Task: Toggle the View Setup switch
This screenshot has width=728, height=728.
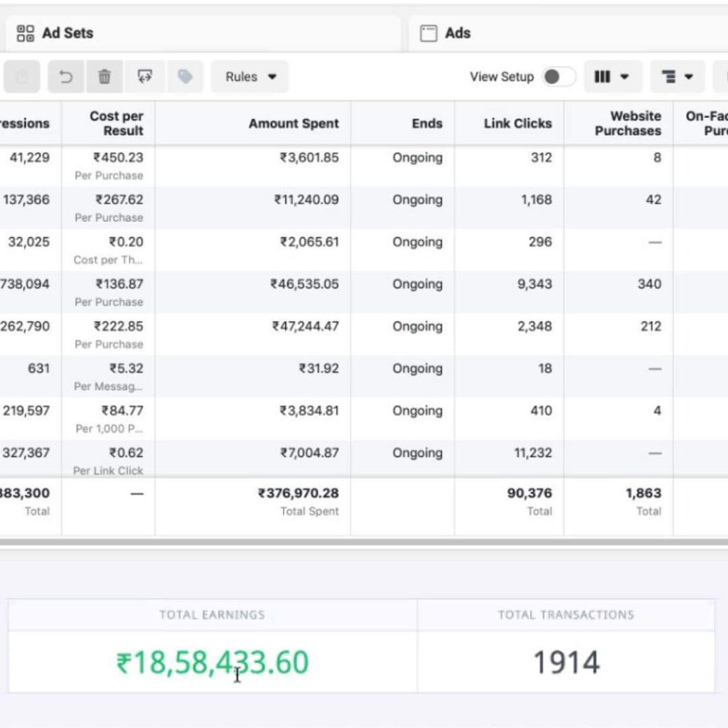Action: click(x=559, y=77)
